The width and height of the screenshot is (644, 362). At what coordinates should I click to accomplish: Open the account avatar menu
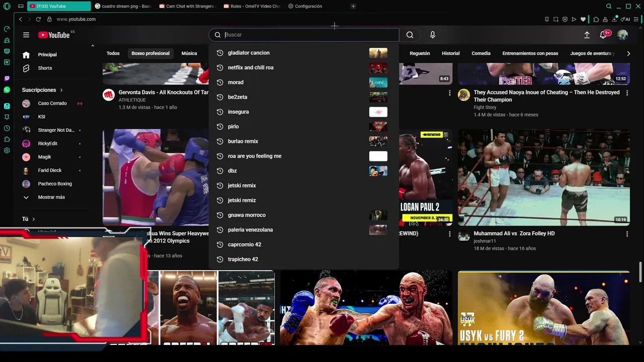coord(622,35)
